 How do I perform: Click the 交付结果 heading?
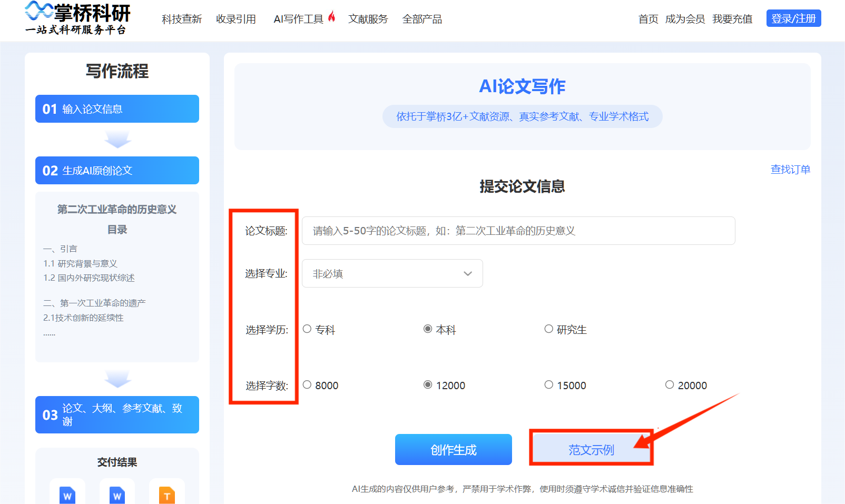coord(117,462)
